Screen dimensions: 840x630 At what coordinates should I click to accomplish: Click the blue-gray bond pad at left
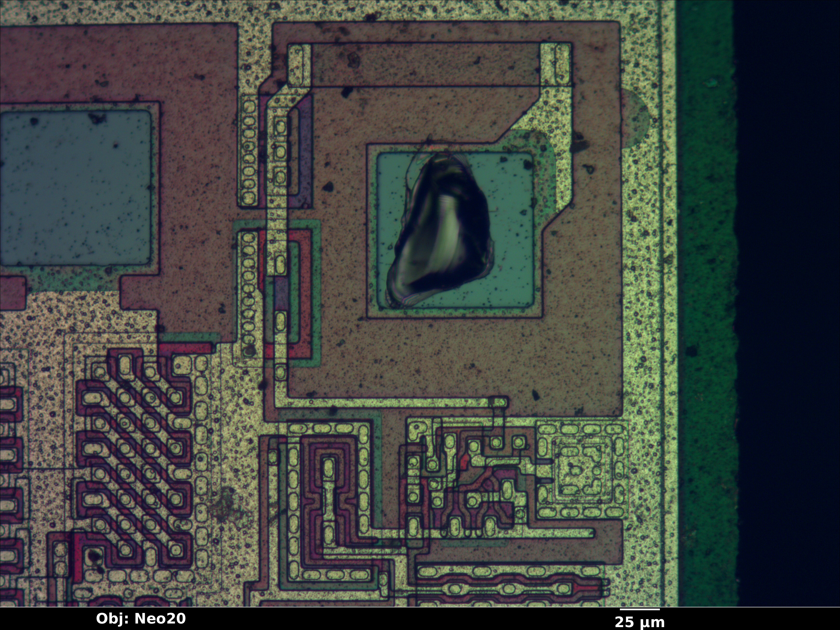tap(76, 188)
